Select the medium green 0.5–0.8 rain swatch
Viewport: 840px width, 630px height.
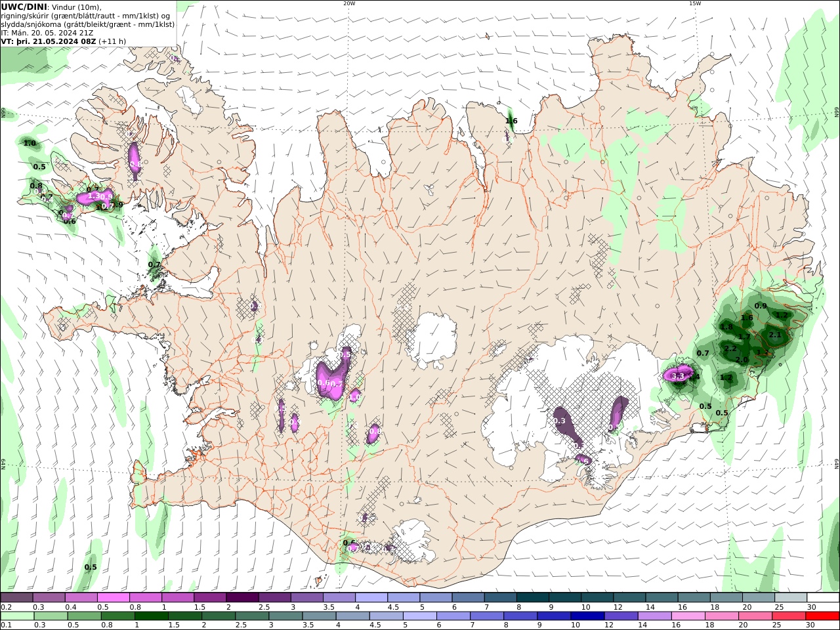(84, 616)
